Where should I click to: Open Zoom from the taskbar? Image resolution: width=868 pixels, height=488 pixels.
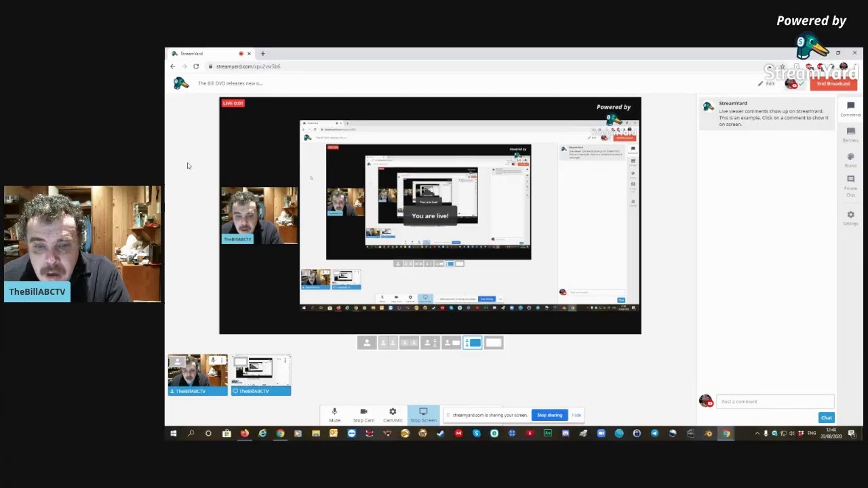click(601, 434)
